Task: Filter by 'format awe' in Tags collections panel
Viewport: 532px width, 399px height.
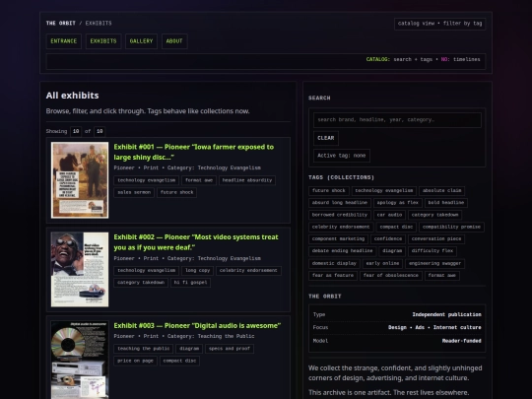Action: [441, 275]
